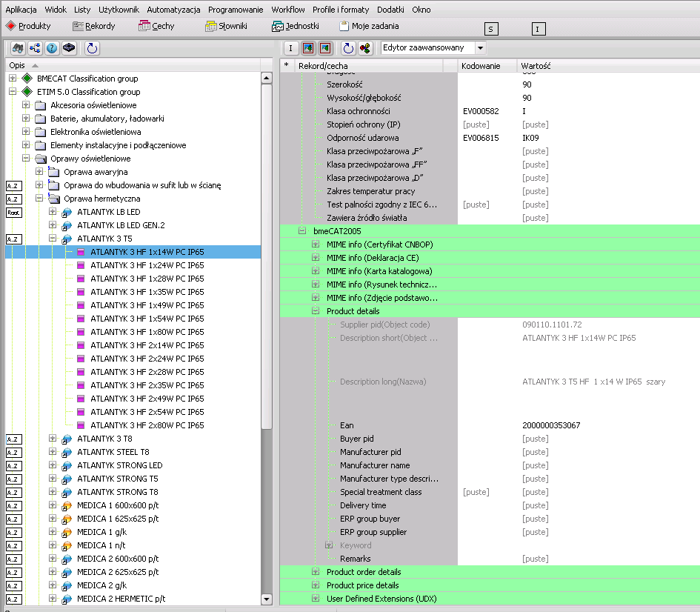Click the Kodowanie column header
The image size is (700, 612).
click(x=487, y=66)
